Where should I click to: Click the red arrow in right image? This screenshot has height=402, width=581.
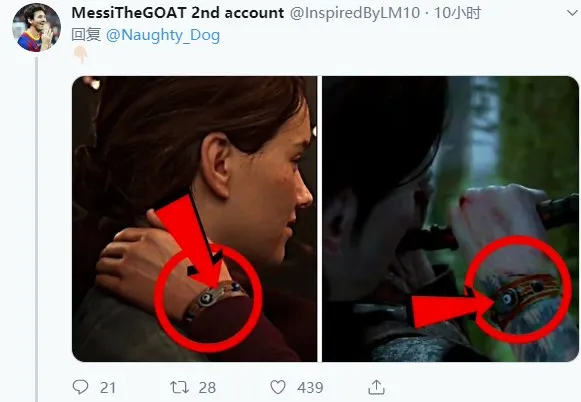click(x=450, y=309)
